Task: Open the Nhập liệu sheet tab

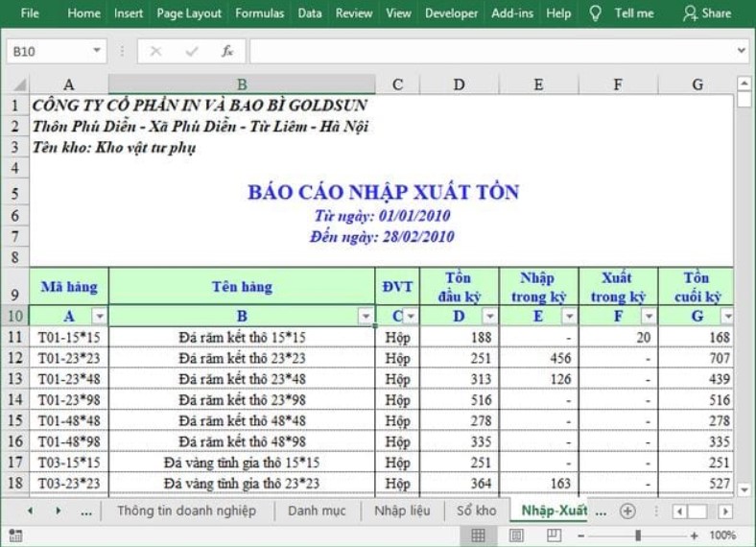Action: click(403, 511)
